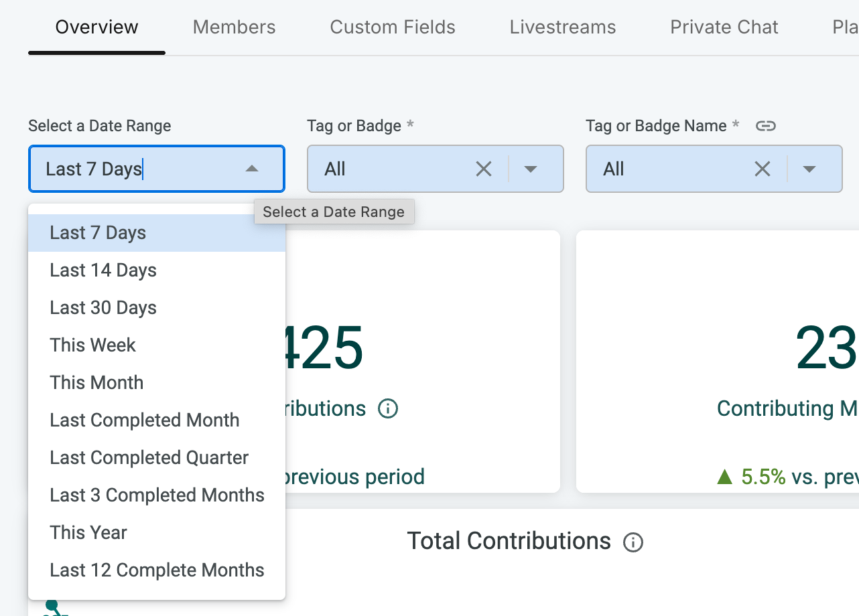Viewport: 859px width, 616px height.
Task: Select Last 12 Complete Months
Action: tap(157, 570)
